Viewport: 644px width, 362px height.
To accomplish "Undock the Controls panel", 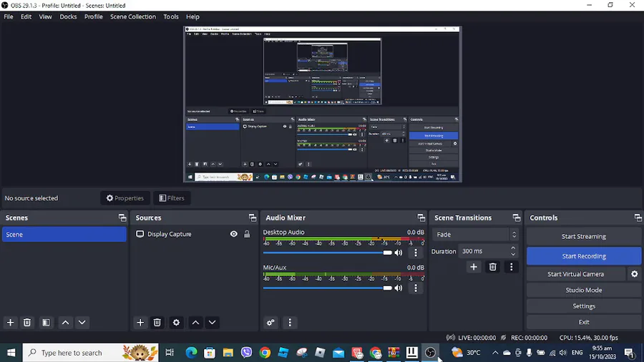I will (x=638, y=218).
